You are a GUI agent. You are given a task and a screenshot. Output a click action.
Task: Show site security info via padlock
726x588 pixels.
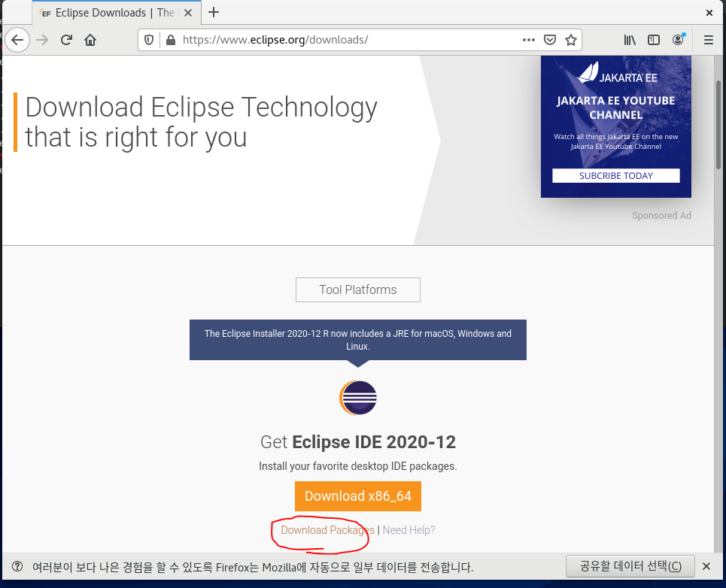click(170, 41)
